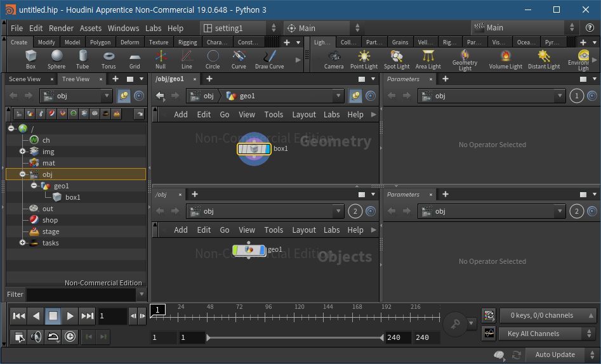Add an Area Light
Viewport: 601px width, 364px height.
428,60
